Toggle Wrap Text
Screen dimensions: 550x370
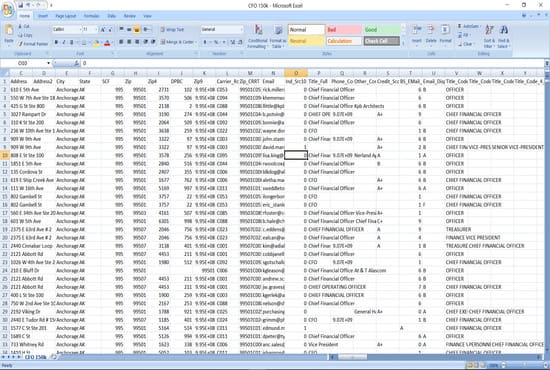pos(172,29)
